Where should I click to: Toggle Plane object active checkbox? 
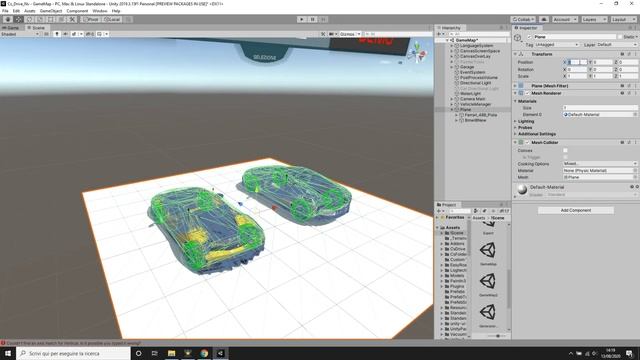(x=529, y=37)
